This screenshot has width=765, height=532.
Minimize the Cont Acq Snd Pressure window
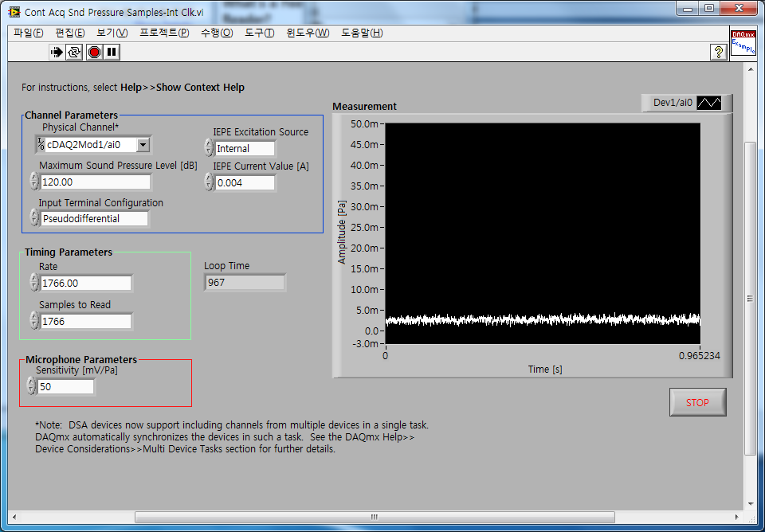(x=688, y=8)
